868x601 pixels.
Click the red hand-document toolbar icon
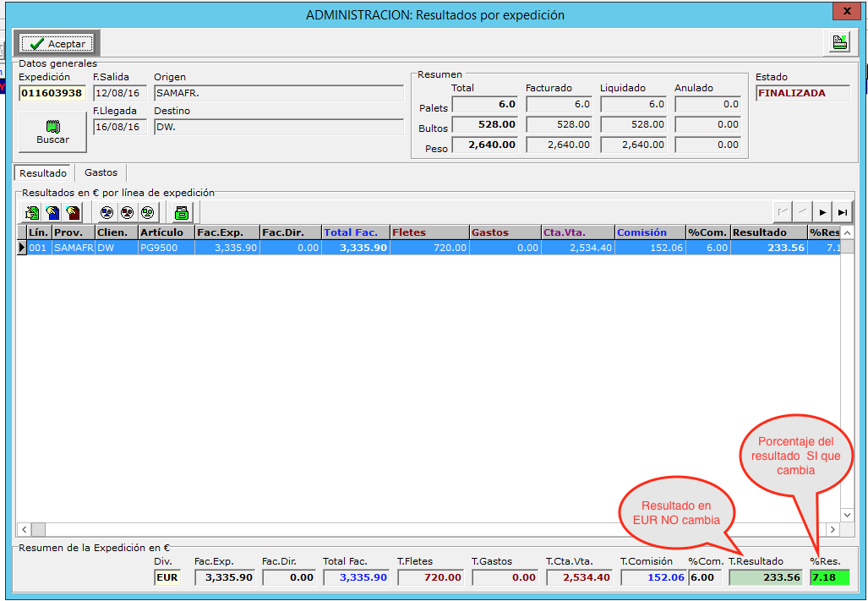(x=73, y=212)
